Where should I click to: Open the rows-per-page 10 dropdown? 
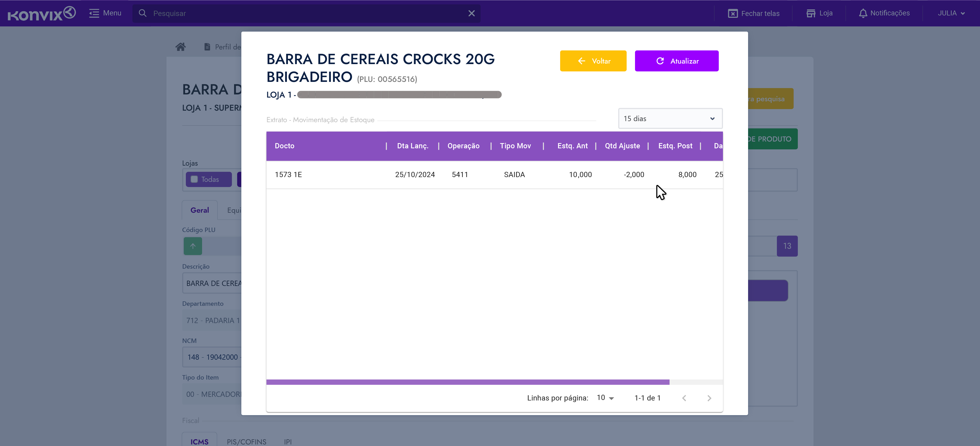coord(605,398)
